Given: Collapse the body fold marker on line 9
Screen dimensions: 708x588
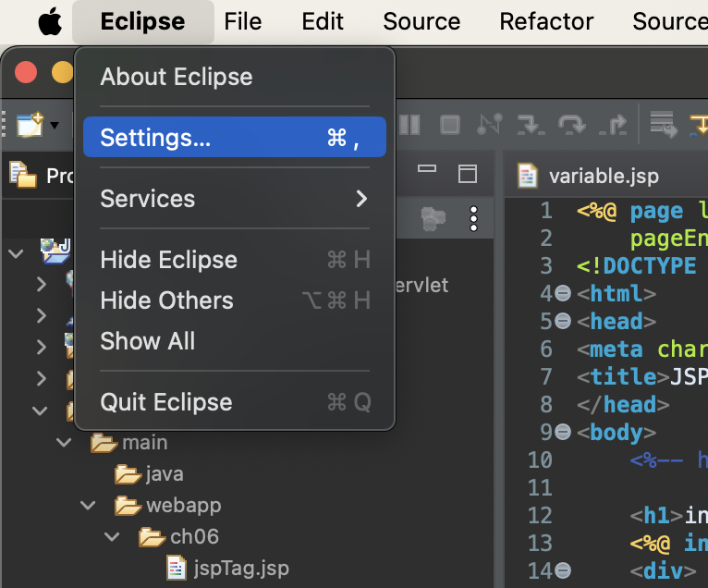Looking at the screenshot, I should pyautogui.click(x=563, y=432).
